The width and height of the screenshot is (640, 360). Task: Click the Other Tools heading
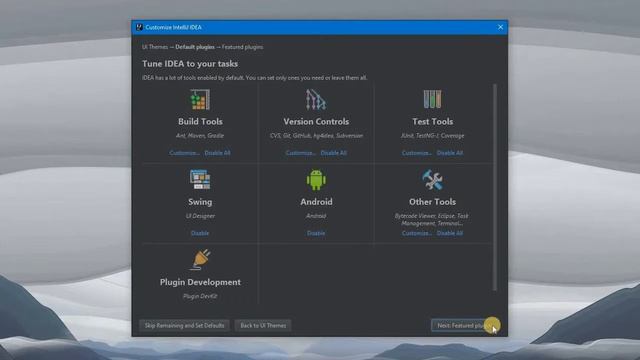pos(432,202)
